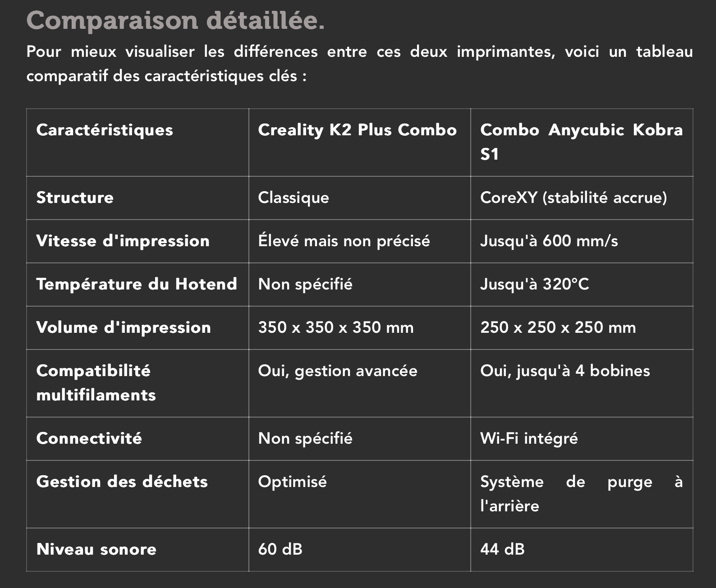The width and height of the screenshot is (716, 588).
Task: Click the "Jusqu'à 600 mm/s" cell
Action: click(549, 241)
